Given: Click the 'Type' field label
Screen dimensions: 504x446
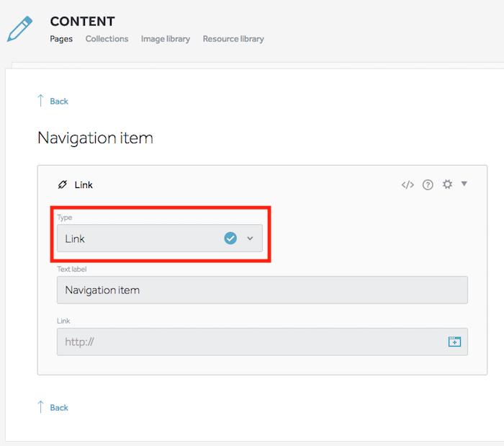Looking at the screenshot, I should click(65, 218).
